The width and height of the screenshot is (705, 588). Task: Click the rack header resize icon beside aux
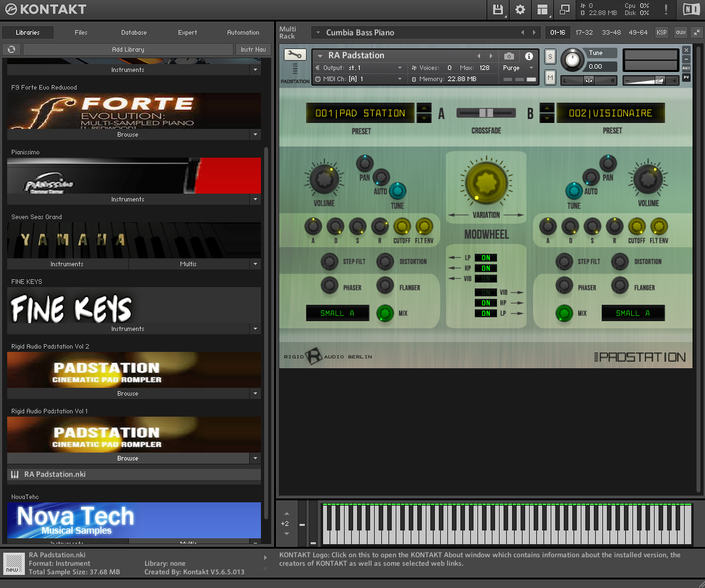point(696,32)
